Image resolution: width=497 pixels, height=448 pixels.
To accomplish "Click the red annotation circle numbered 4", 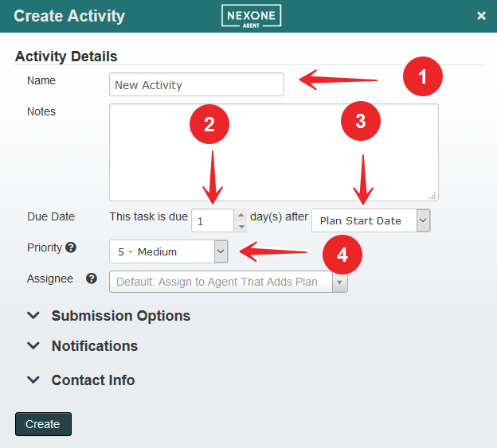I will coord(342,255).
